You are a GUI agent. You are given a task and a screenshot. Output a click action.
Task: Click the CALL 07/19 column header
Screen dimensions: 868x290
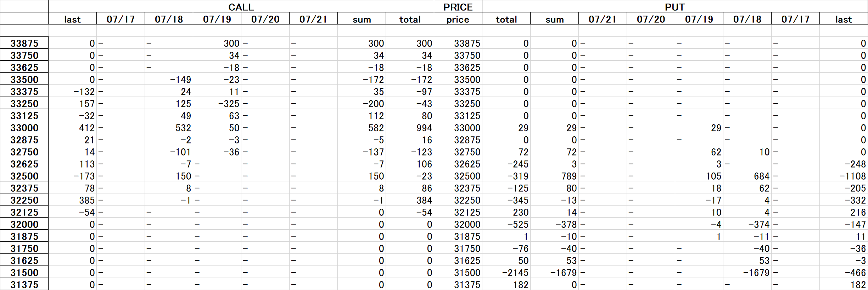click(217, 19)
